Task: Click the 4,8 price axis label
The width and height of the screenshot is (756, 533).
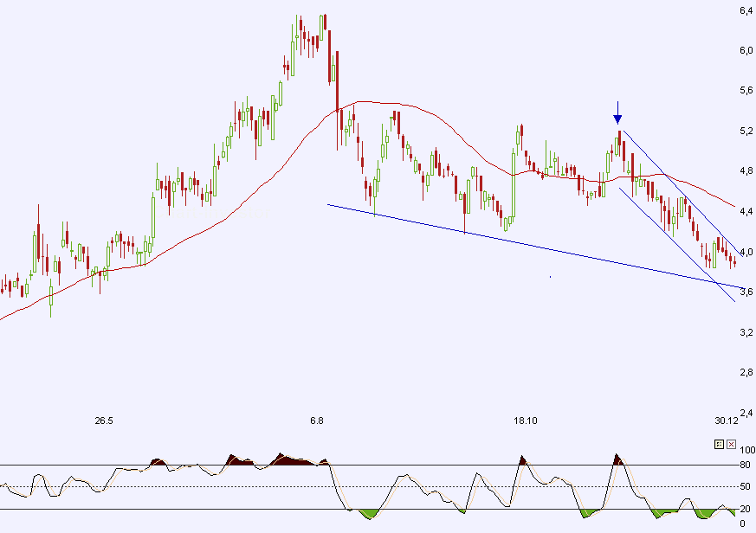Action: tap(745, 171)
